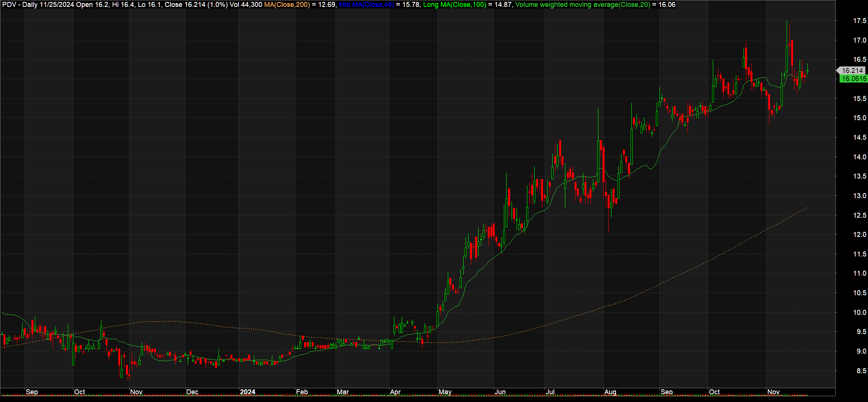Click the Jul label on the time axis

550,392
